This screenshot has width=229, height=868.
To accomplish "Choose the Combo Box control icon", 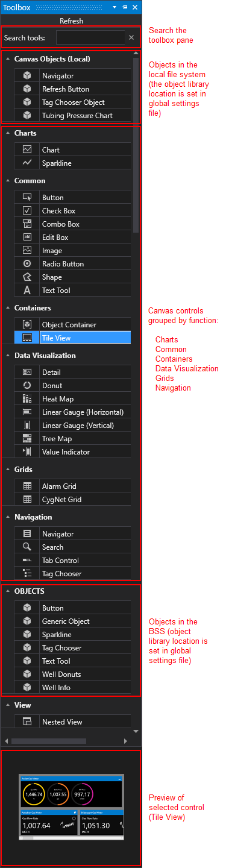I will coord(27,224).
